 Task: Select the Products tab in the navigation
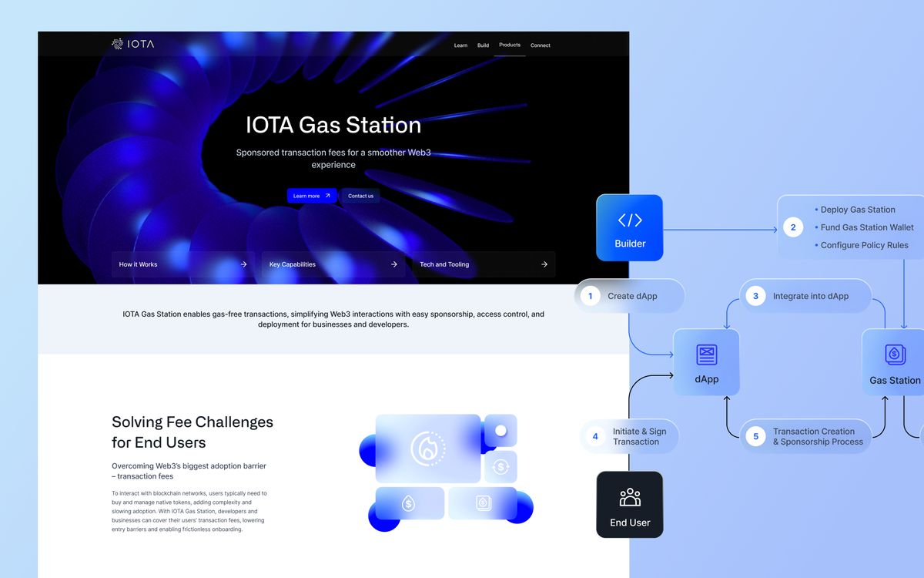510,45
